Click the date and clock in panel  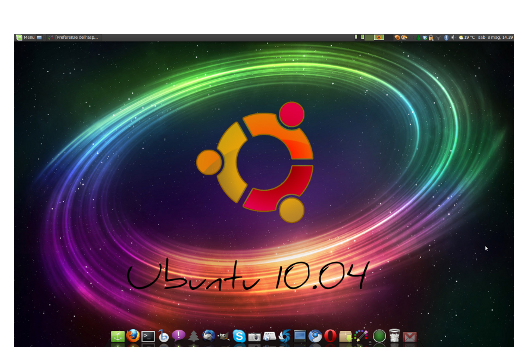(496, 37)
